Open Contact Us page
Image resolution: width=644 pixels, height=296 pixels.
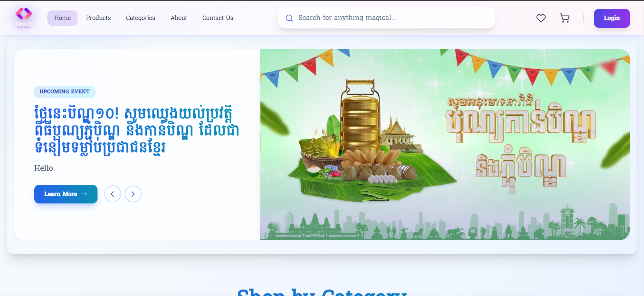pos(218,18)
